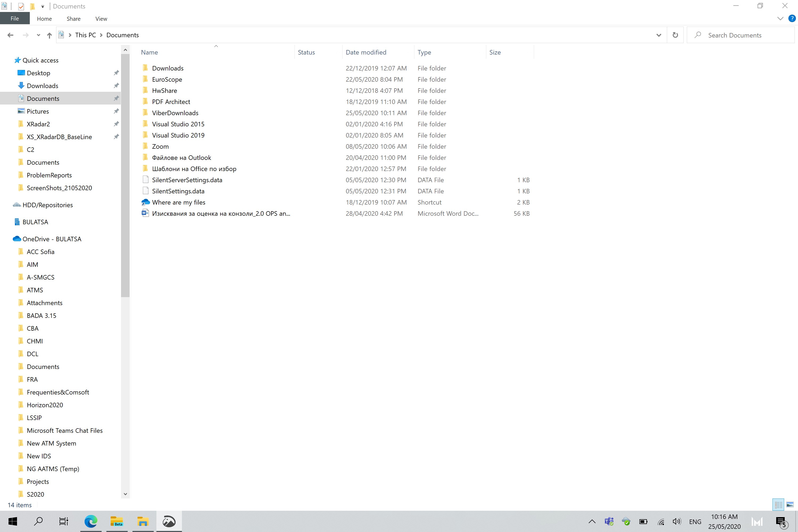Toggle the ribbon expand chevron
Image resolution: width=798 pixels, height=532 pixels.
780,18
